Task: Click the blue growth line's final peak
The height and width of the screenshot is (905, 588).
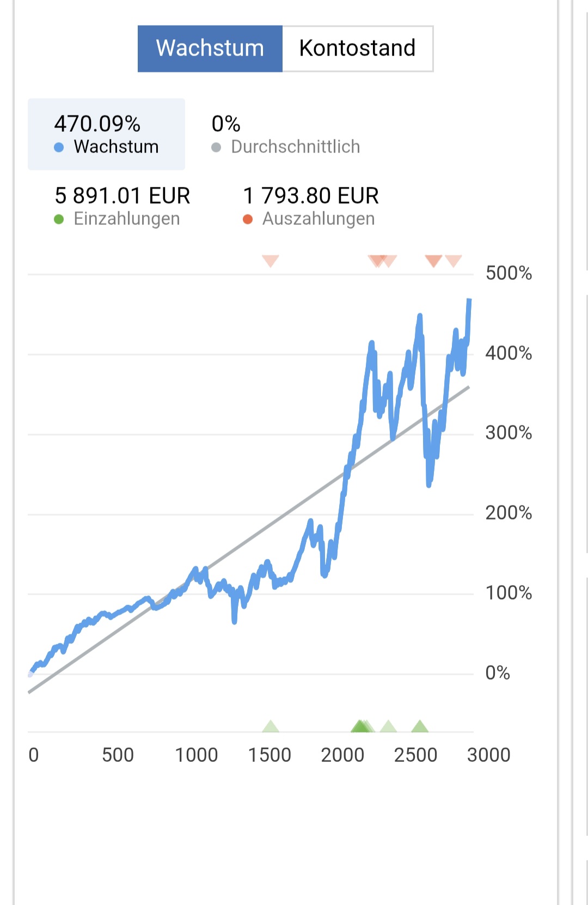Action: (469, 301)
